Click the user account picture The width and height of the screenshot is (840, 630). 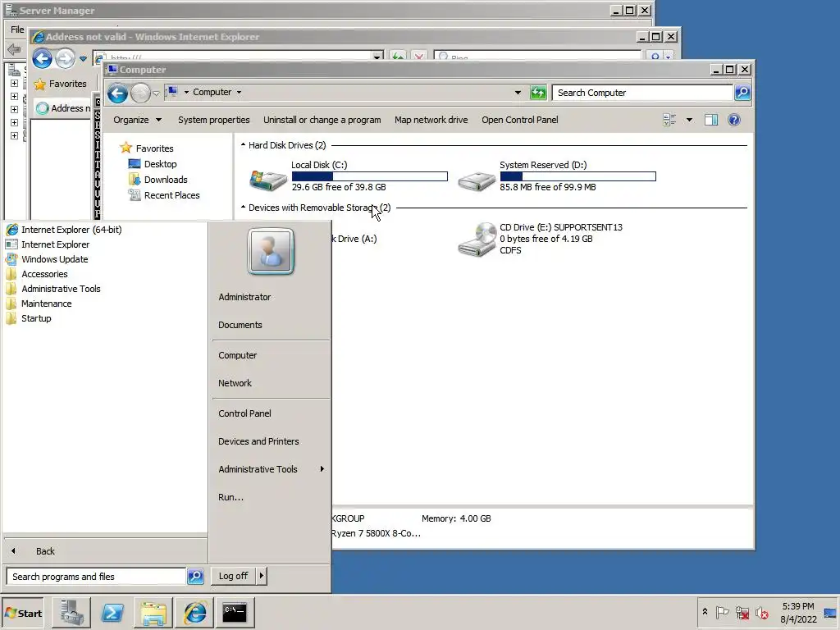click(271, 251)
